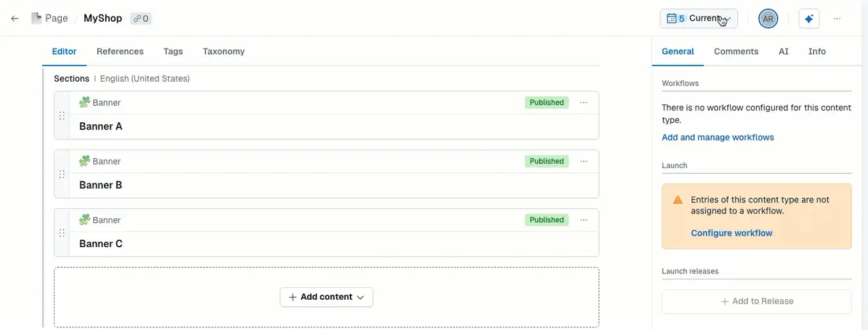Click the links count badge next to MyShop
Image resolution: width=868 pixels, height=330 pixels.
[x=141, y=18]
